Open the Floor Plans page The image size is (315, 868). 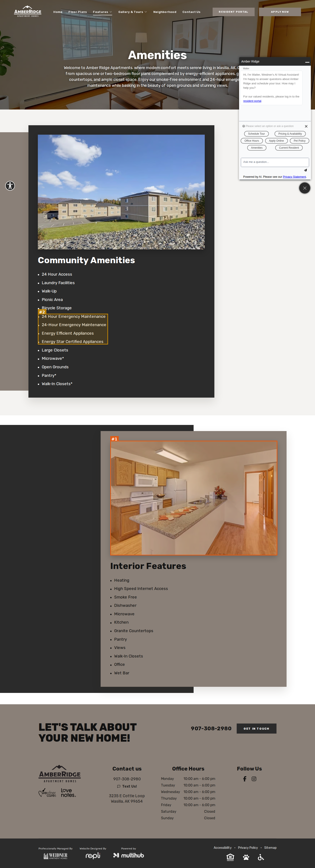click(x=78, y=12)
